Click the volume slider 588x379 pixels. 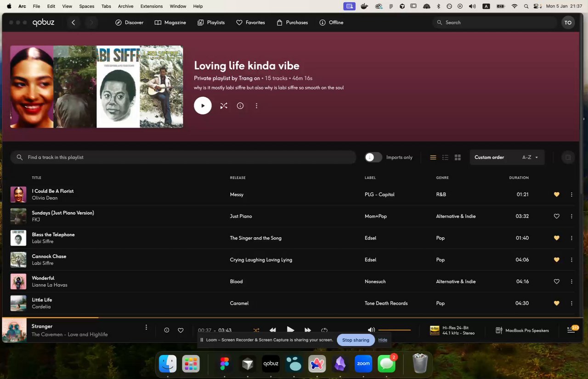point(395,330)
